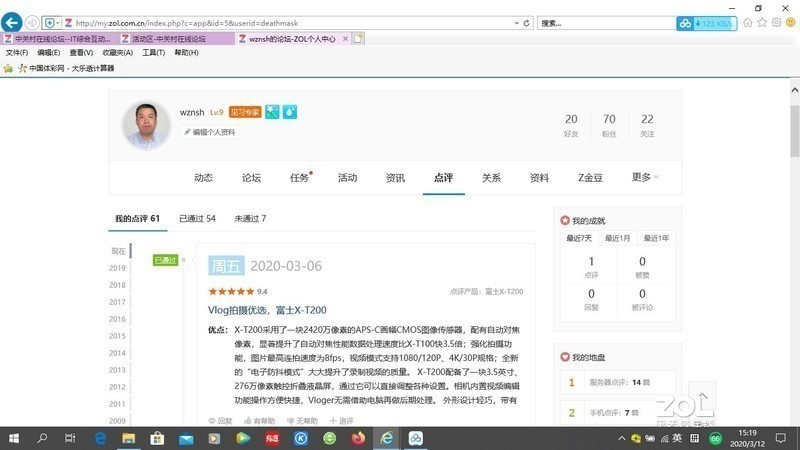
Task: Select the 动态 navigation tab
Action: [203, 178]
